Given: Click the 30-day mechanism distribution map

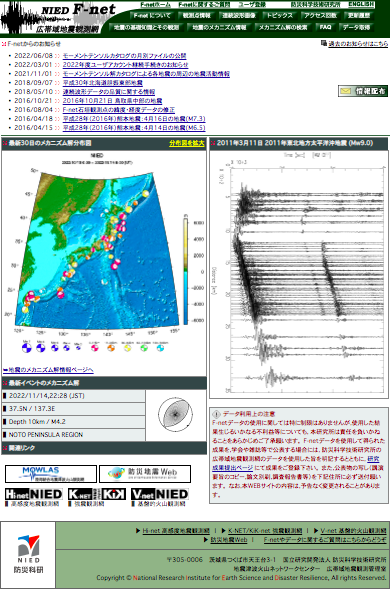Looking at the screenshot, I should [x=104, y=251].
